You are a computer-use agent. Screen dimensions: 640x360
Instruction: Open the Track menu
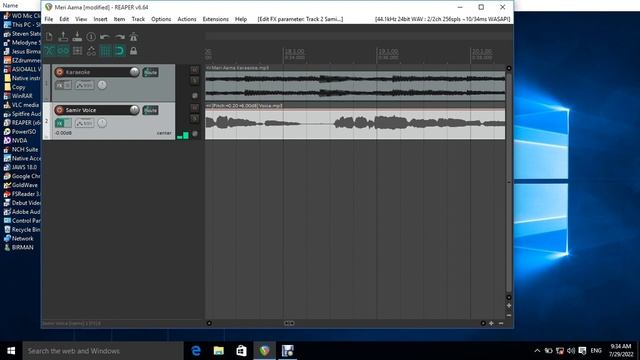click(138, 19)
